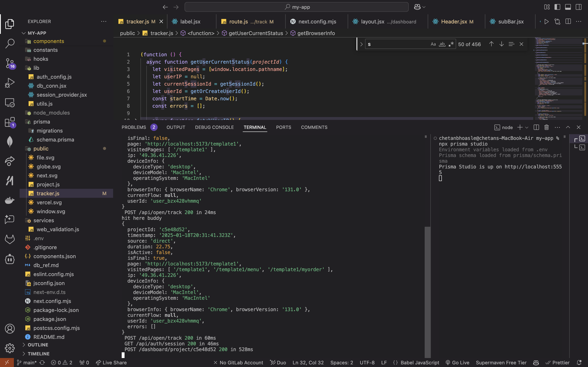Image resolution: width=588 pixels, height=367 pixels.
Task: Click the find search input field
Action: pyautogui.click(x=397, y=44)
